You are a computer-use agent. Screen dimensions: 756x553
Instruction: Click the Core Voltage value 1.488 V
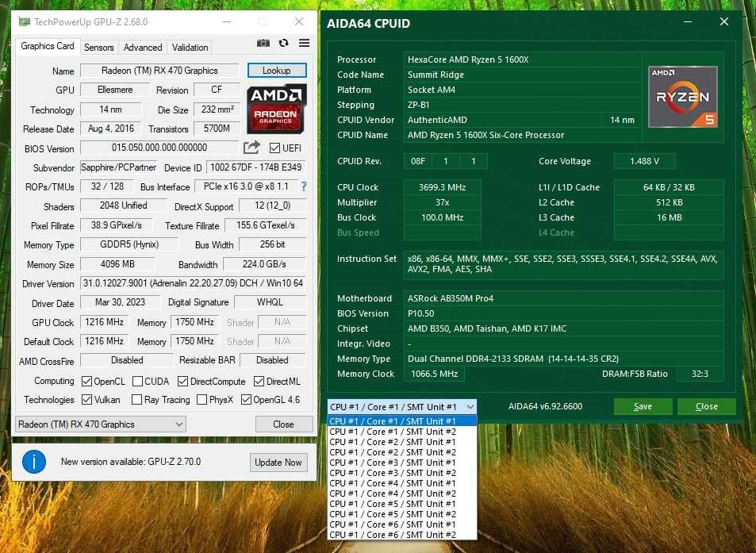[x=644, y=161]
